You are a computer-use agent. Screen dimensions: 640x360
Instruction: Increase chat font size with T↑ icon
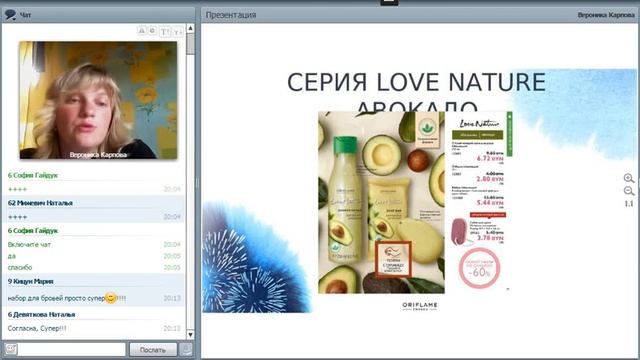point(164,31)
